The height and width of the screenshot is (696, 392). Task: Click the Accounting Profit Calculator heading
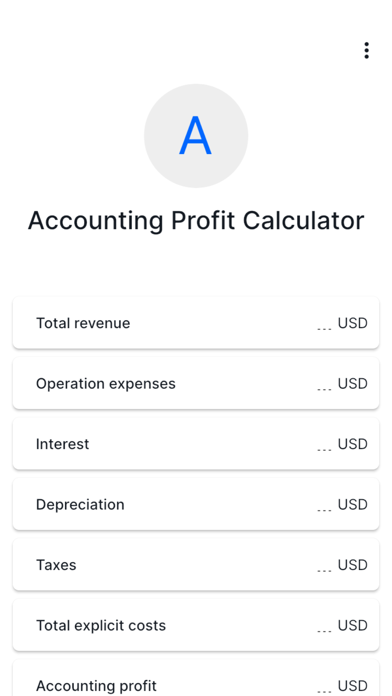(x=196, y=221)
